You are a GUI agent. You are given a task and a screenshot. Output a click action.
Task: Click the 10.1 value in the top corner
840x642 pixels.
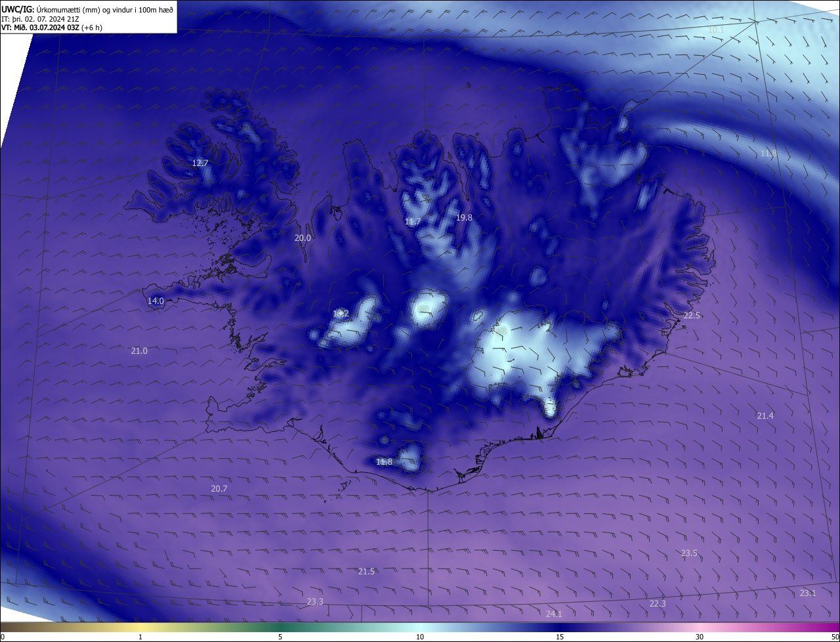pos(716,30)
